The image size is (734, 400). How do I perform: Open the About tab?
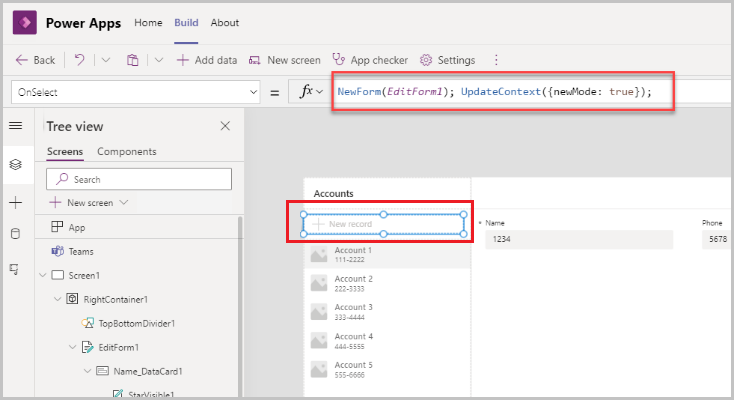(225, 22)
